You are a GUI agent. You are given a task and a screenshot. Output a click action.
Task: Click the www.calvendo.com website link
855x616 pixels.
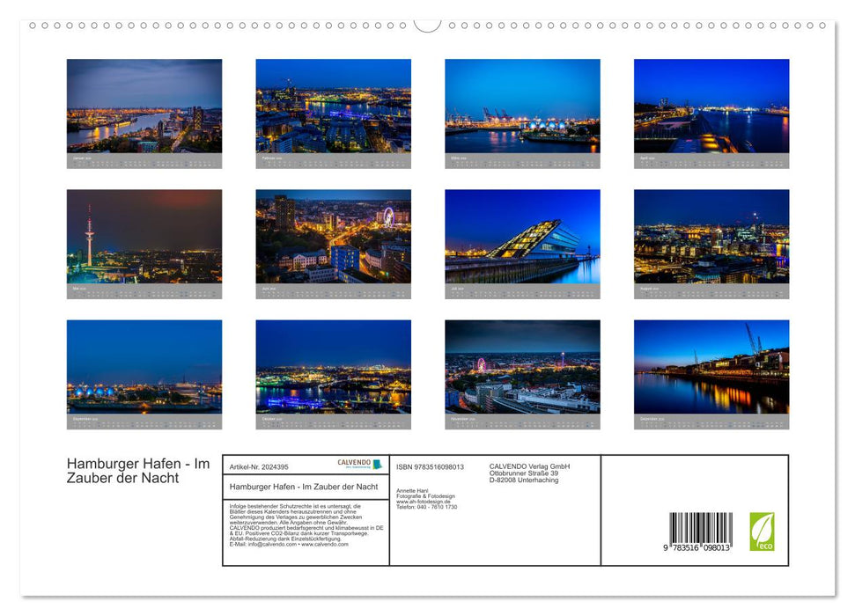coord(327,546)
